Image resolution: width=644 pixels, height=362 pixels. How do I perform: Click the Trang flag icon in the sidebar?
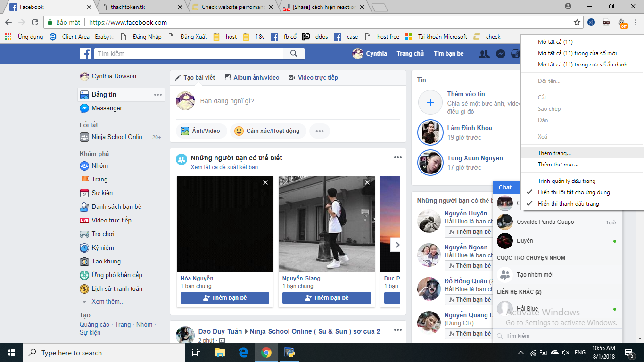84,179
